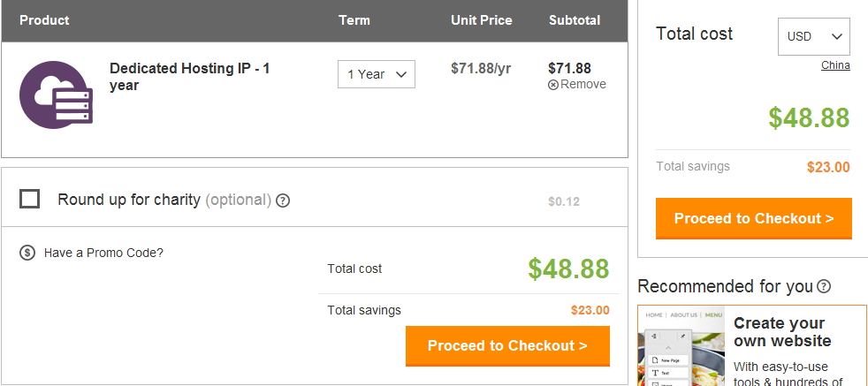Screen dimensions: 868x386
Task: Open help icon beside Recommended for you
Action: [x=825, y=286]
